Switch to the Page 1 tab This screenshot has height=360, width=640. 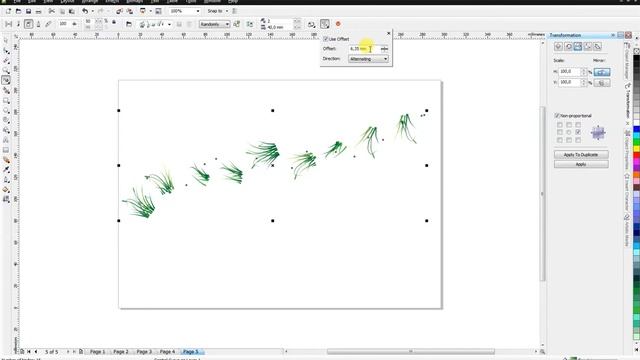[x=98, y=351]
